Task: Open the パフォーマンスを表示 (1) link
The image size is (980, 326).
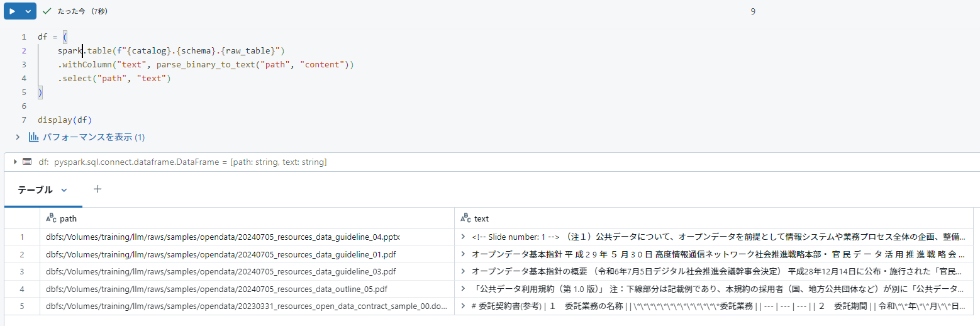Action: [x=94, y=137]
